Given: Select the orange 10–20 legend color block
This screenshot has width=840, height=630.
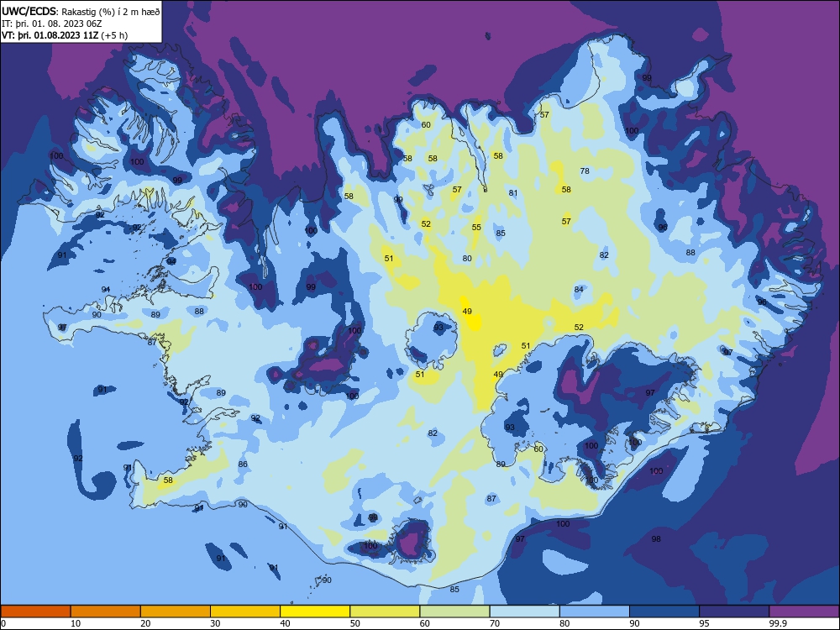Looking at the screenshot, I should (106, 612).
